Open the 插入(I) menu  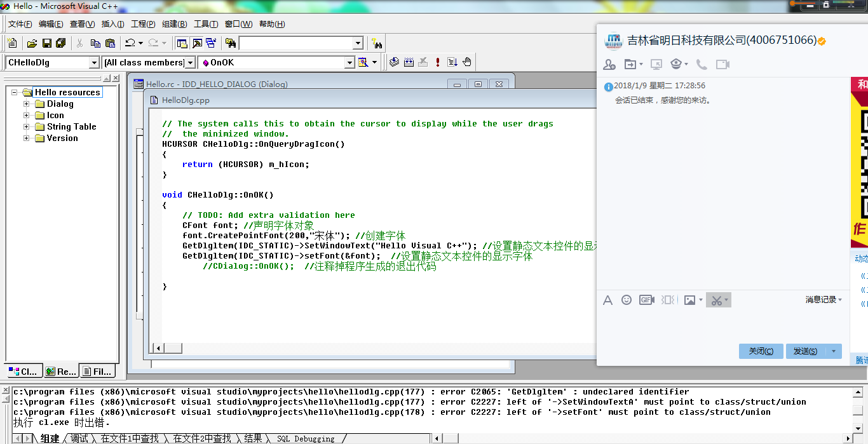[x=113, y=24]
